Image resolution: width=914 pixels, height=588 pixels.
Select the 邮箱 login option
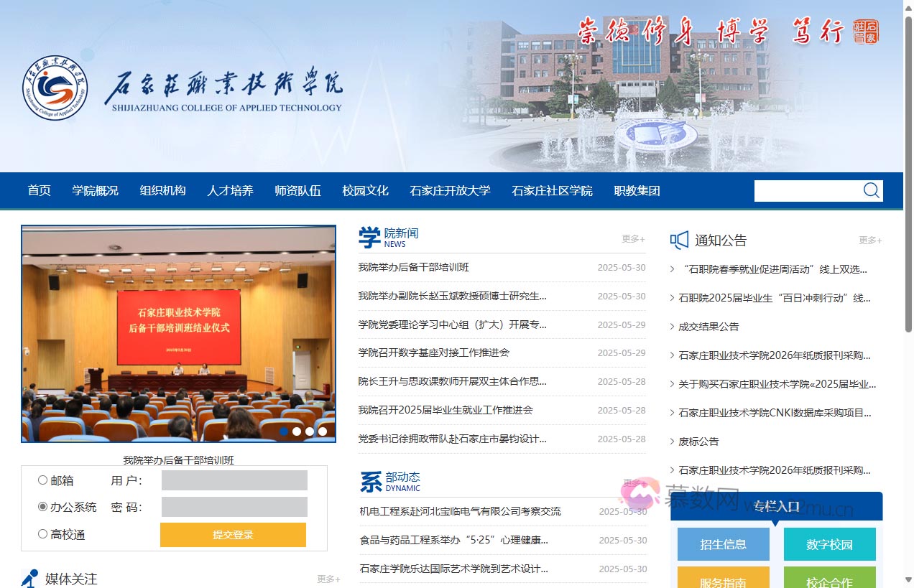[42, 480]
